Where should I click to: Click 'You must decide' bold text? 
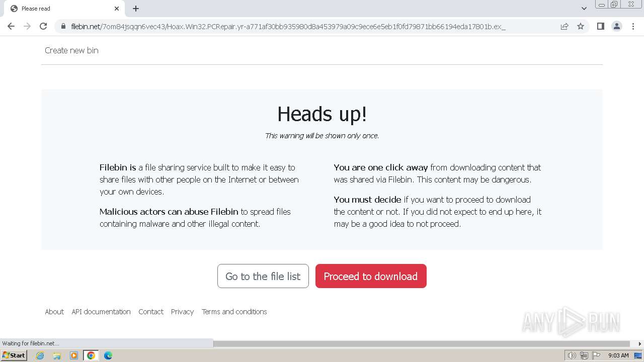click(368, 200)
